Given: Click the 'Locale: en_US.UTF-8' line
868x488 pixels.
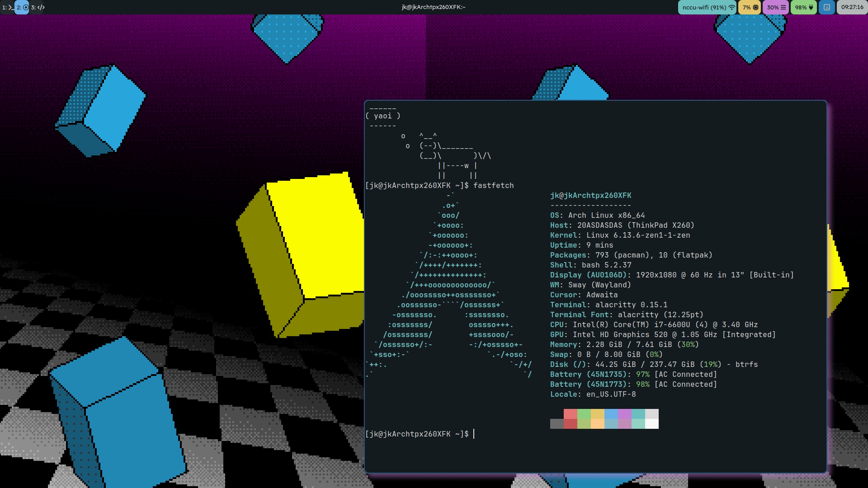Looking at the screenshot, I should 593,394.
